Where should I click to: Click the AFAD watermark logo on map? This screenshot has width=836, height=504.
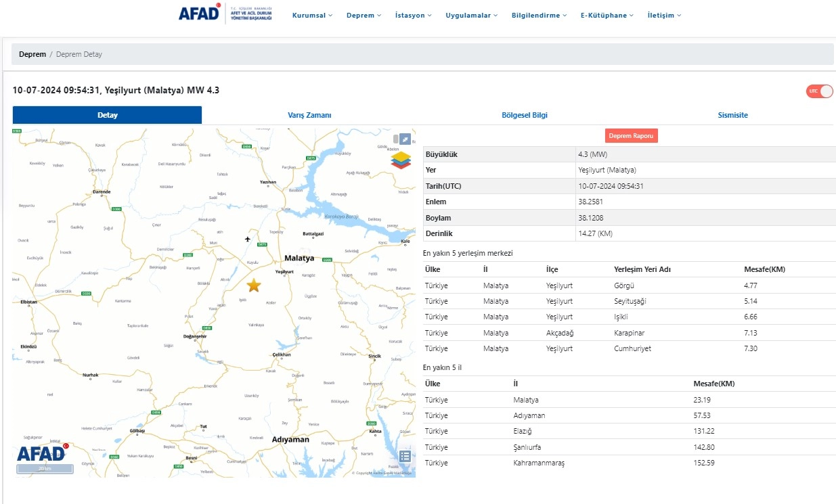(x=42, y=453)
